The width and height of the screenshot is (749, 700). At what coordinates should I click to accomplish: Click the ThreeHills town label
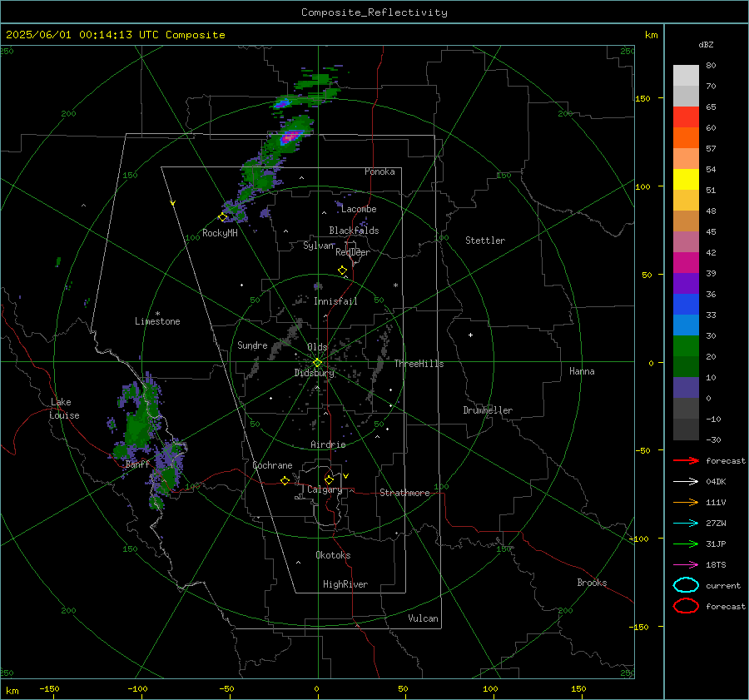[x=419, y=364]
